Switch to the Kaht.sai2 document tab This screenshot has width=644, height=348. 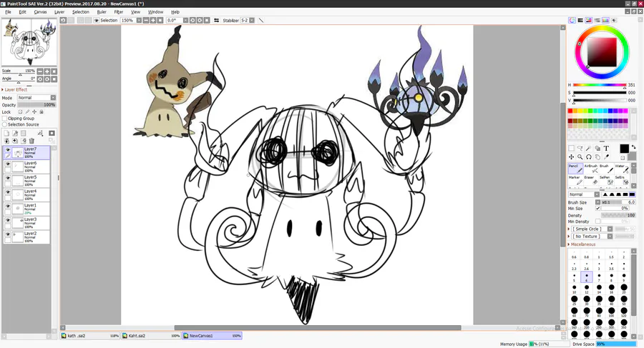[x=151, y=336]
